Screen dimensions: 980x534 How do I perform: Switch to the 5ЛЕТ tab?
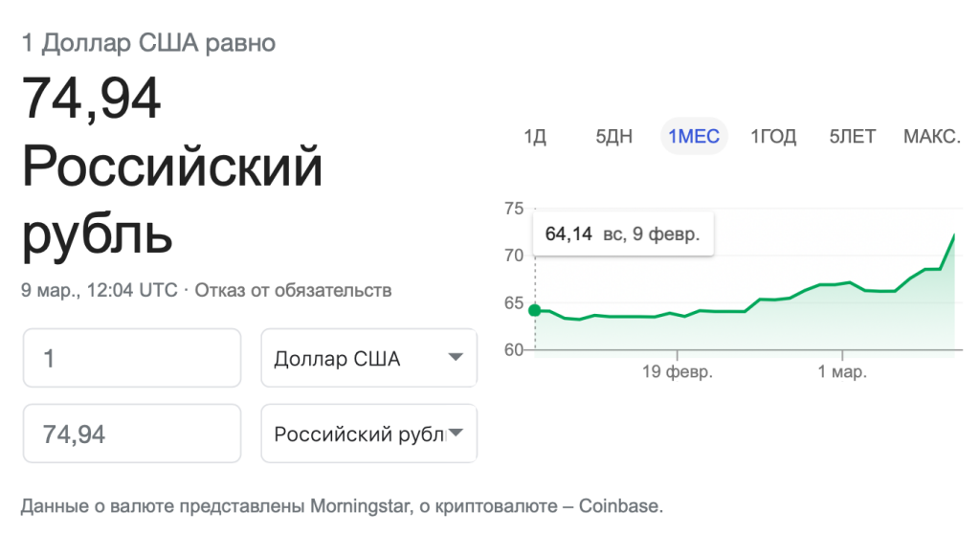point(852,137)
